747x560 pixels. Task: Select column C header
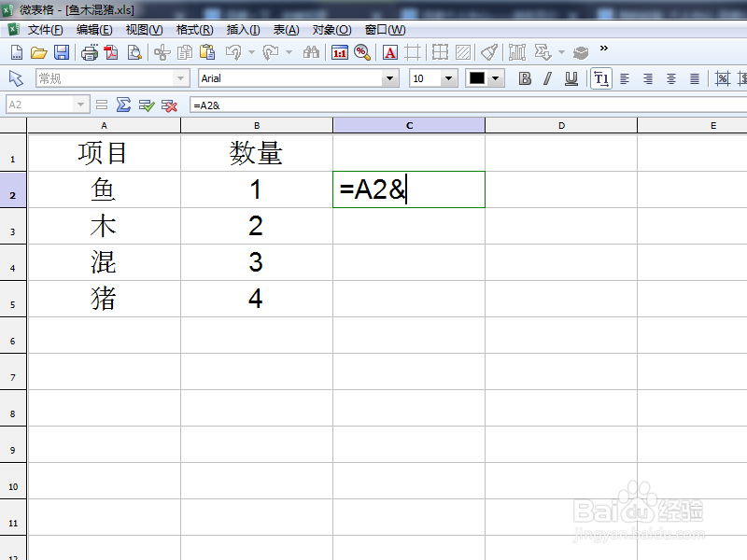click(x=409, y=126)
